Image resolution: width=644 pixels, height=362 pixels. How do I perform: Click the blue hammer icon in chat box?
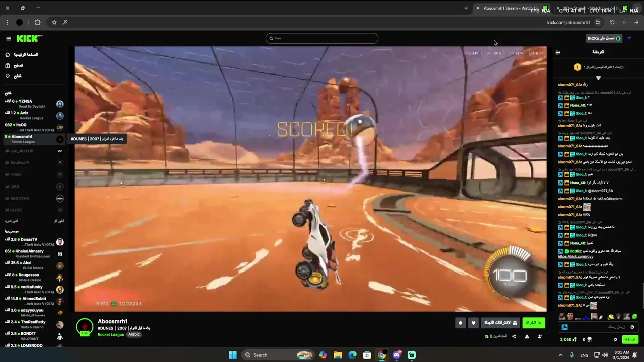(x=564, y=327)
